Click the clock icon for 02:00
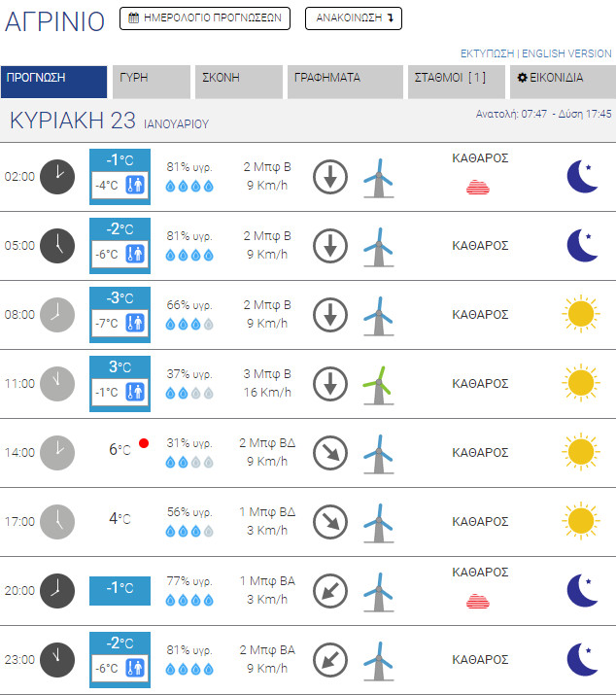616x695 pixels. pos(57,177)
